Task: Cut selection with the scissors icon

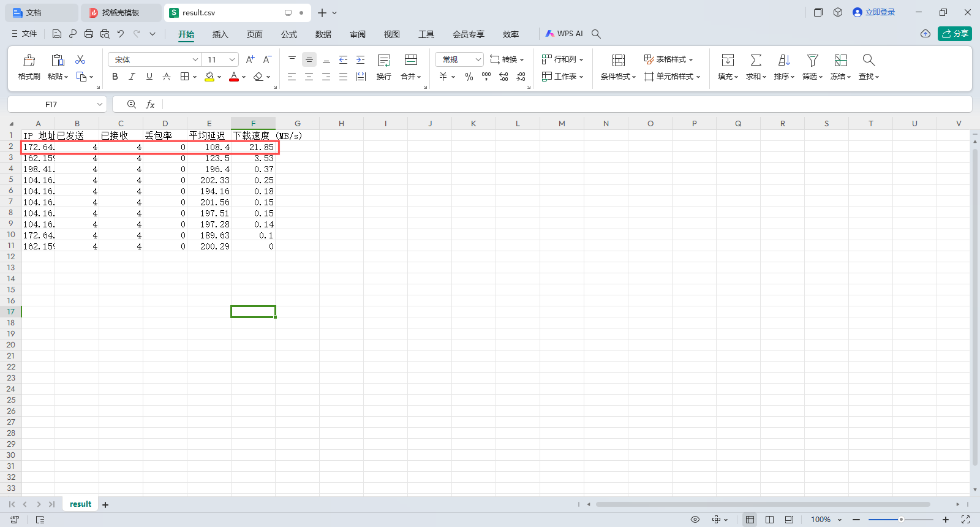Action: coord(80,59)
